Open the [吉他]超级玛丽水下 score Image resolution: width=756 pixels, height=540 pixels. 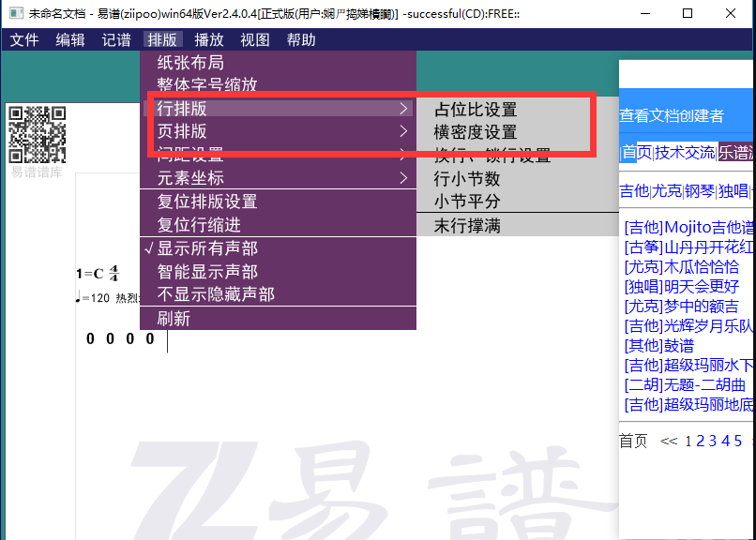(x=688, y=366)
